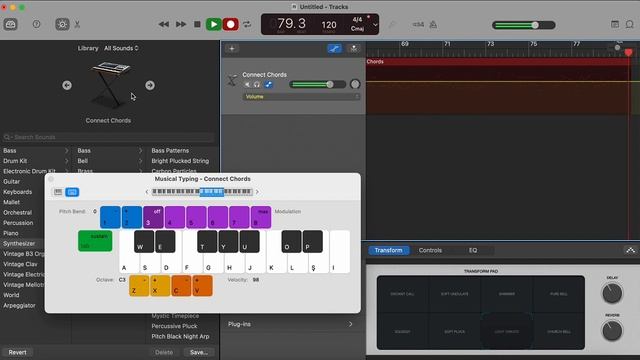Click the Stop transport button
Screen dimensions: 640x360
point(197,24)
